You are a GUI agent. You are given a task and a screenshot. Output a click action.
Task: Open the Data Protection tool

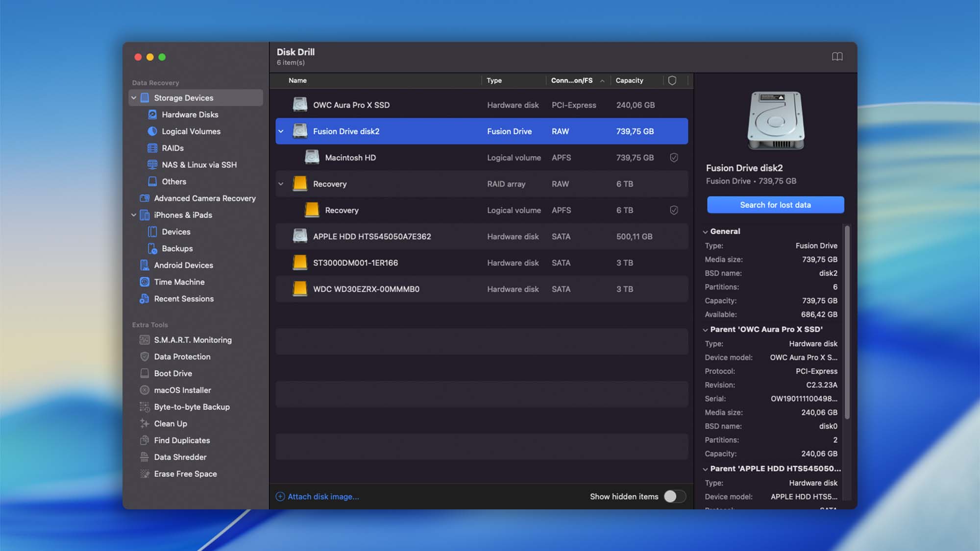click(182, 357)
